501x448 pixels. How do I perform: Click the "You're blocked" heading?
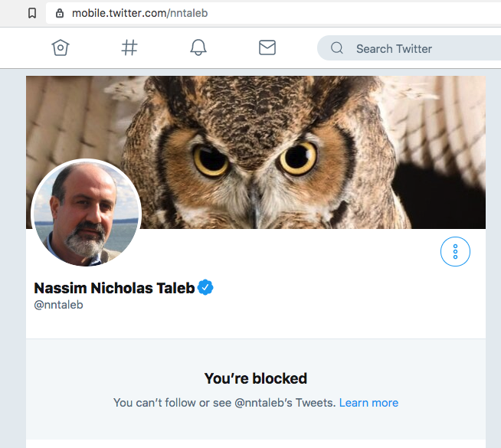pos(255,378)
